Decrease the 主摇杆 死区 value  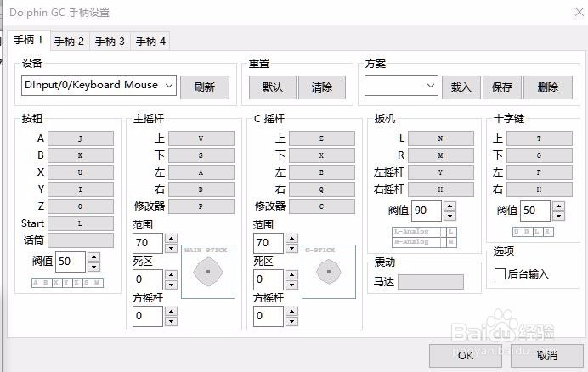[172, 285]
